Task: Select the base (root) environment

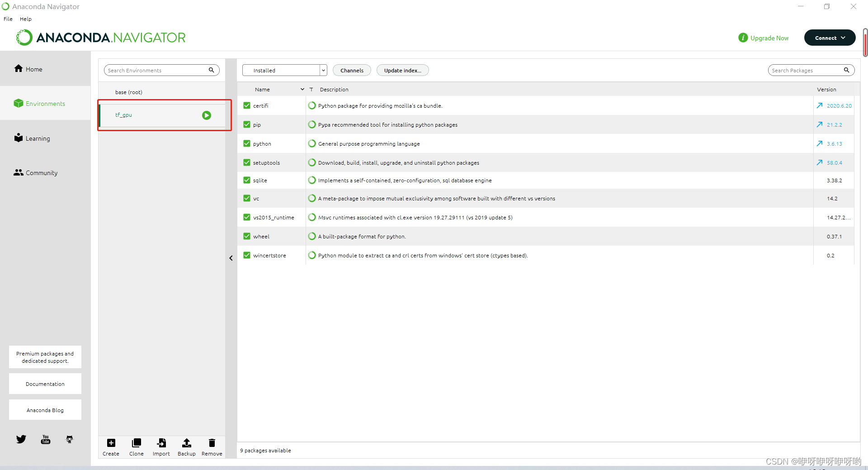Action: coord(162,92)
